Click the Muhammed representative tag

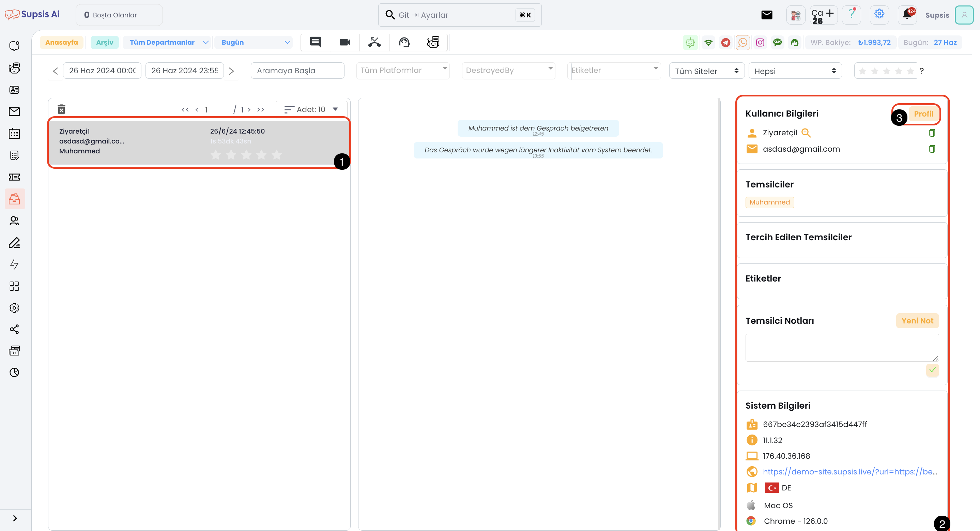point(770,202)
